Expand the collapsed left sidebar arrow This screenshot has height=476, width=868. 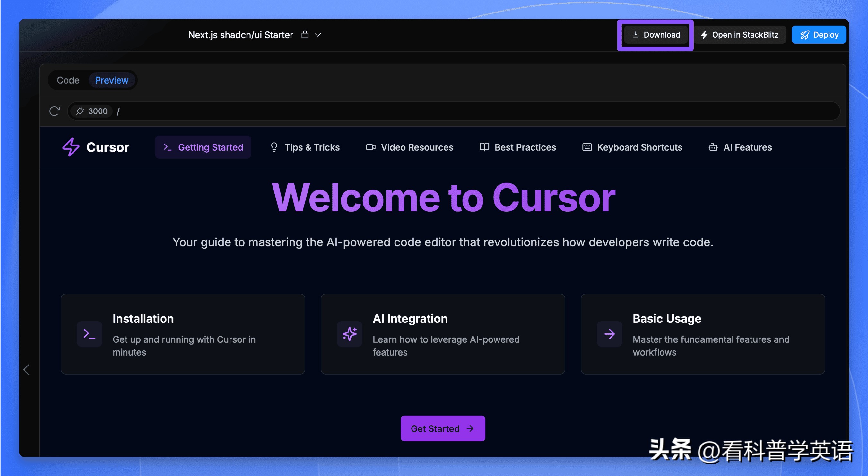pos(27,369)
